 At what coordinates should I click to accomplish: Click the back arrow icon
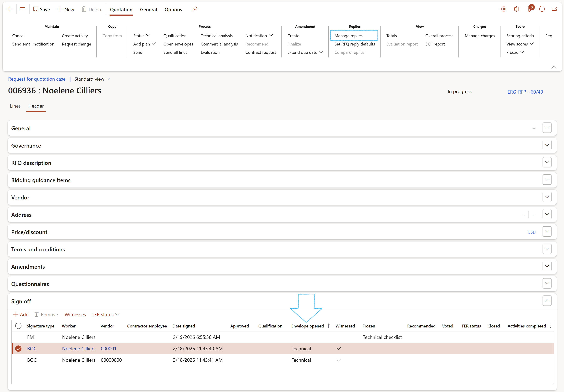10,9
